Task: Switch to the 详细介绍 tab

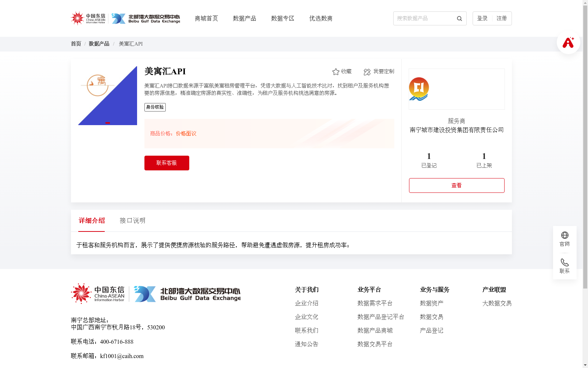Action: [92, 220]
